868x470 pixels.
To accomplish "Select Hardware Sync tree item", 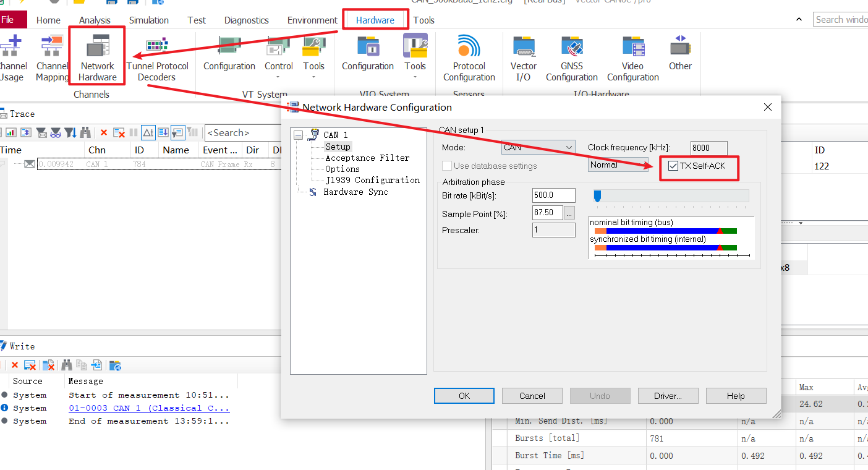I will tap(355, 192).
